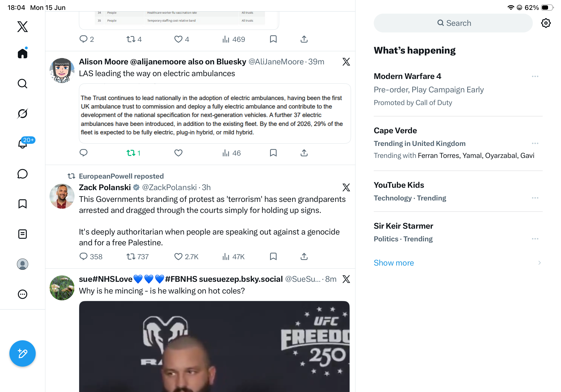561x392 pixels.
Task: Open the Lists icon in sidebar
Action: (23, 234)
